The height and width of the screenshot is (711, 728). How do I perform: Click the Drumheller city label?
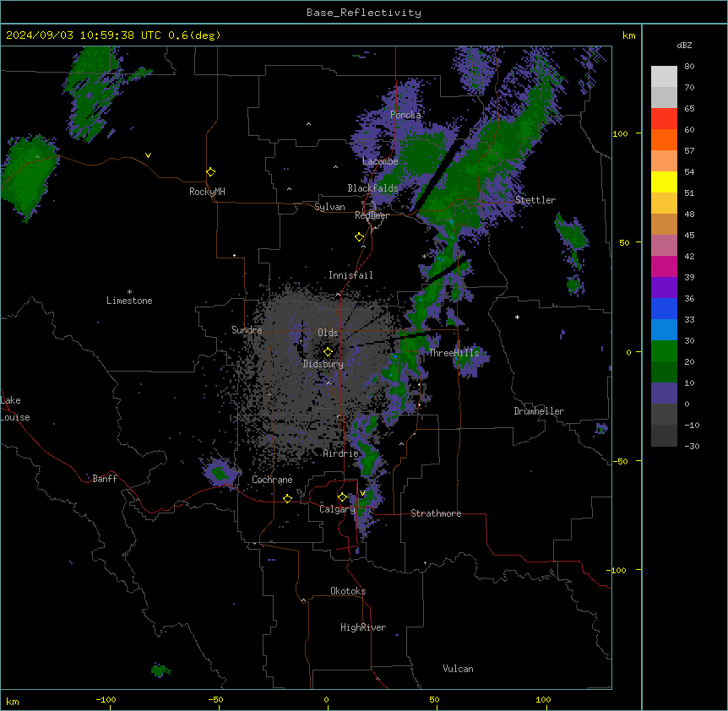[539, 412]
